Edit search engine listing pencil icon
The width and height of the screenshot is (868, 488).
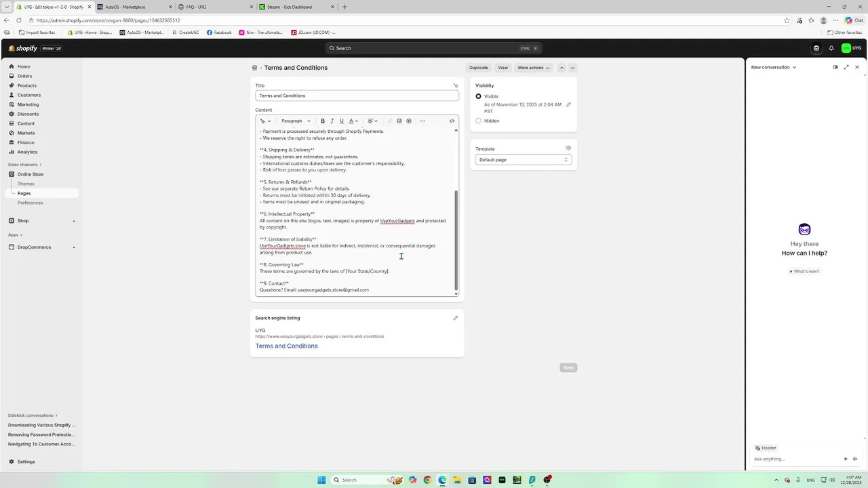tap(456, 318)
